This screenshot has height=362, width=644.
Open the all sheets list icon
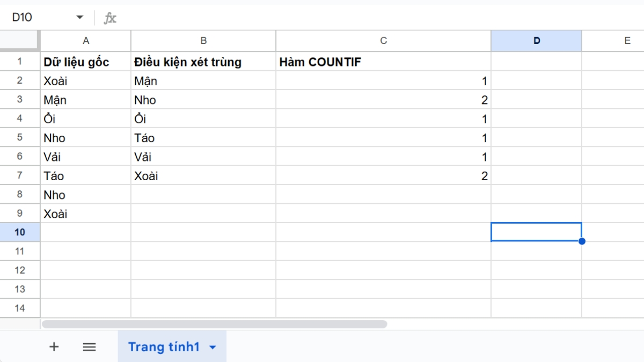[x=89, y=347]
